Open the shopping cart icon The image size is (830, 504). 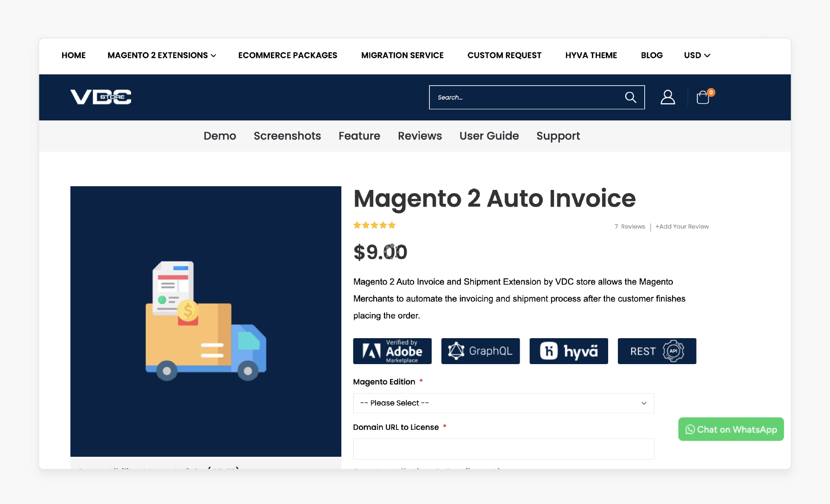(703, 97)
